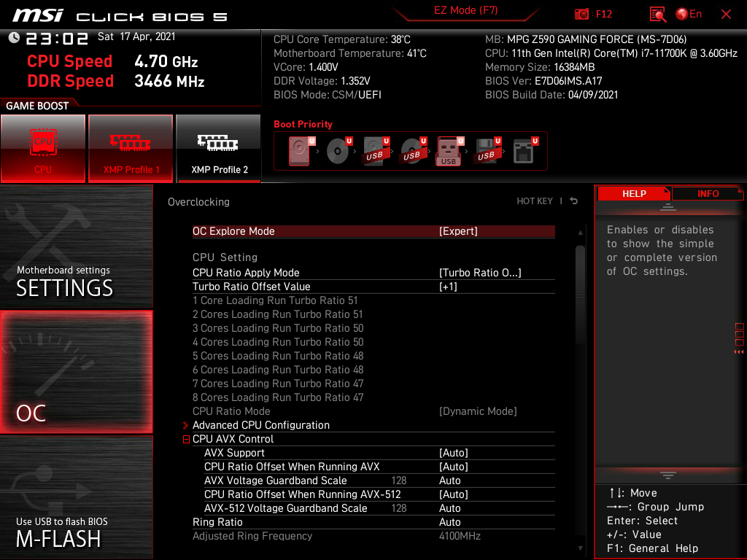747x560 pixels.
Task: Click the 23:02 system time display
Action: (57, 38)
